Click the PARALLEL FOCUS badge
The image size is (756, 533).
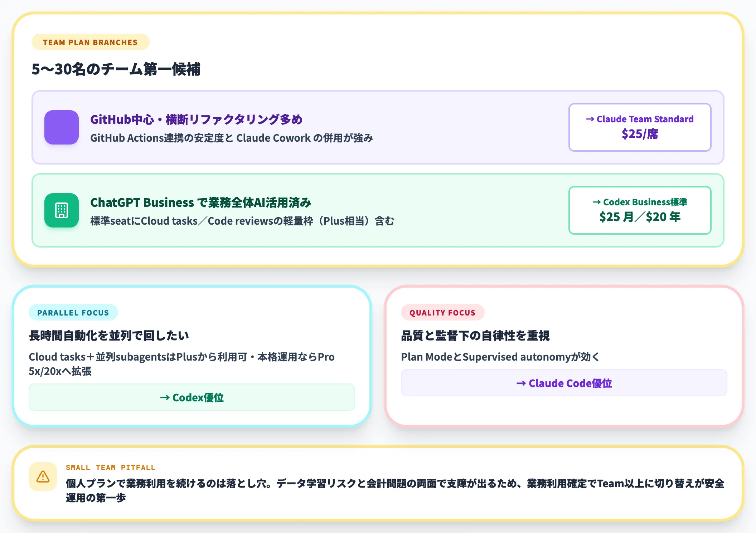pyautogui.click(x=73, y=313)
